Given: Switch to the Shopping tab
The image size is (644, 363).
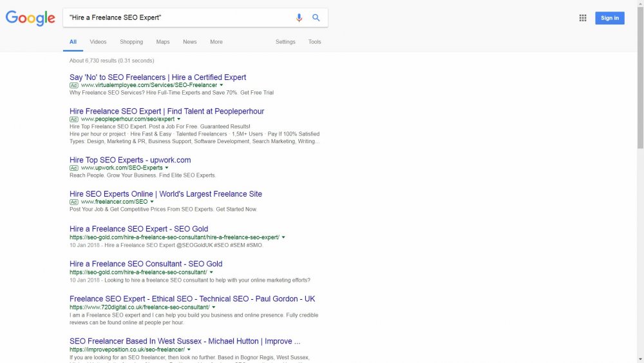Looking at the screenshot, I should point(131,42).
